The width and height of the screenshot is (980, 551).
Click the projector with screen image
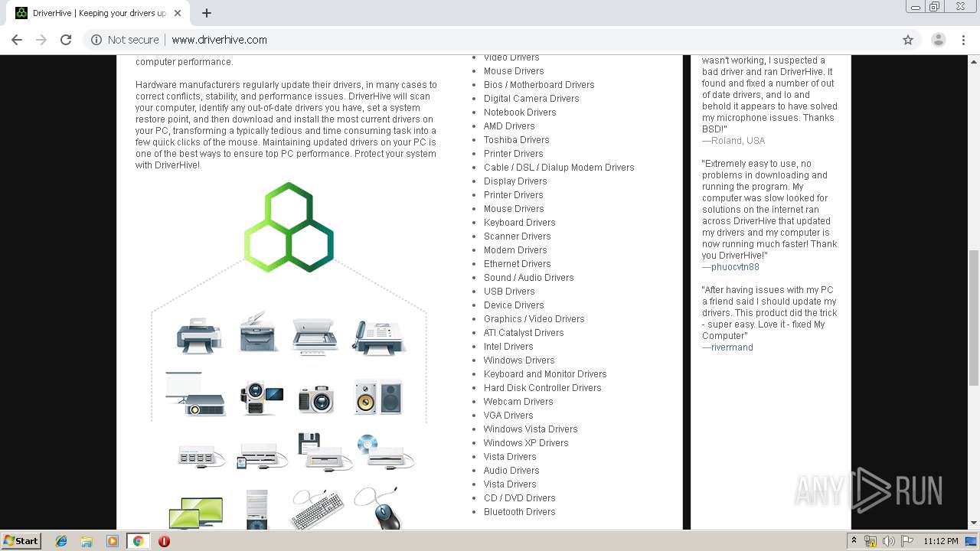(x=195, y=394)
